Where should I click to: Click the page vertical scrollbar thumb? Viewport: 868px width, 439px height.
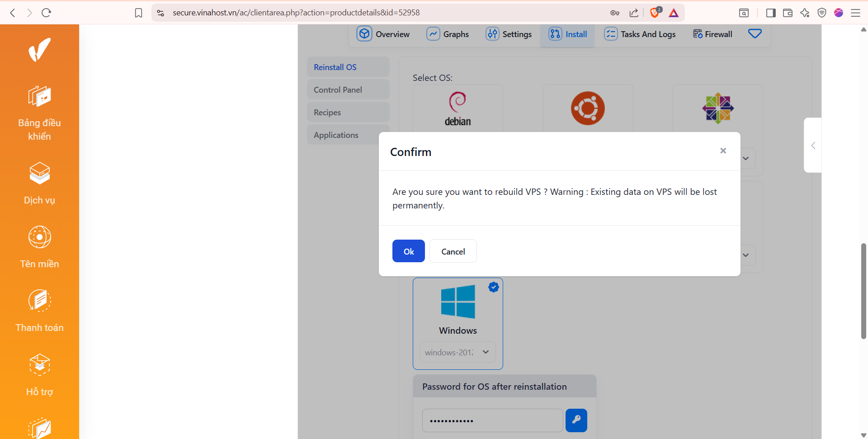click(863, 291)
